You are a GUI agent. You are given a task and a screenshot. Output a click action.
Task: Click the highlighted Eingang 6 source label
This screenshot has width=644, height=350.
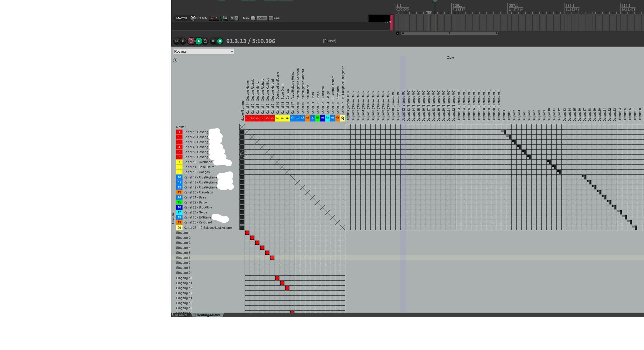tap(183, 258)
